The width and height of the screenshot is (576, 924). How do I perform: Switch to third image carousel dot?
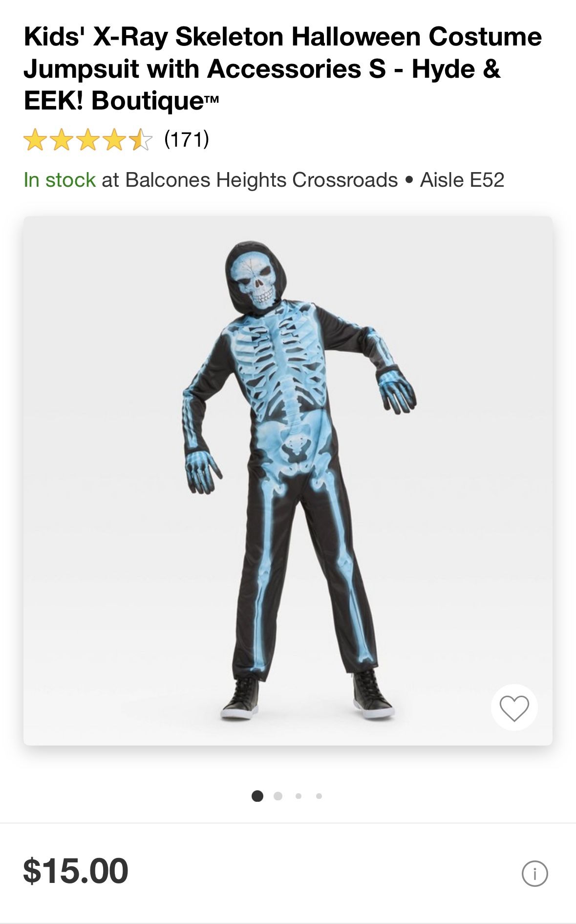point(299,796)
